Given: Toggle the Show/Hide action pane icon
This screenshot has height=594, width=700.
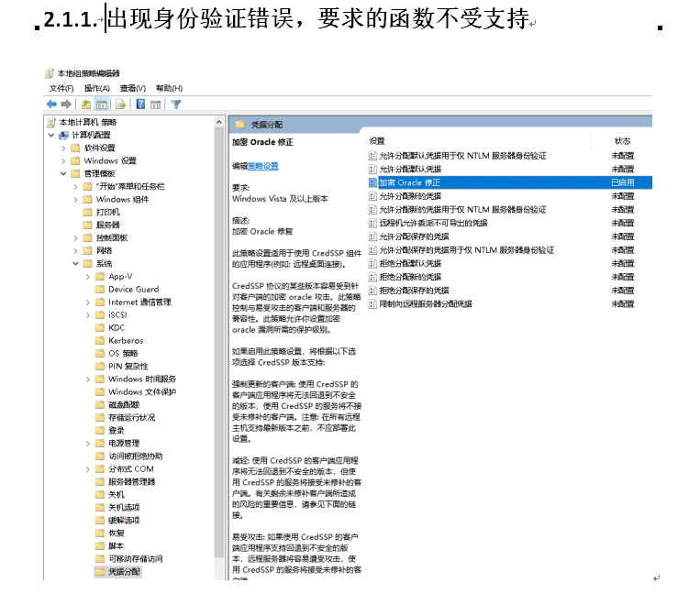Looking at the screenshot, I should 155,104.
